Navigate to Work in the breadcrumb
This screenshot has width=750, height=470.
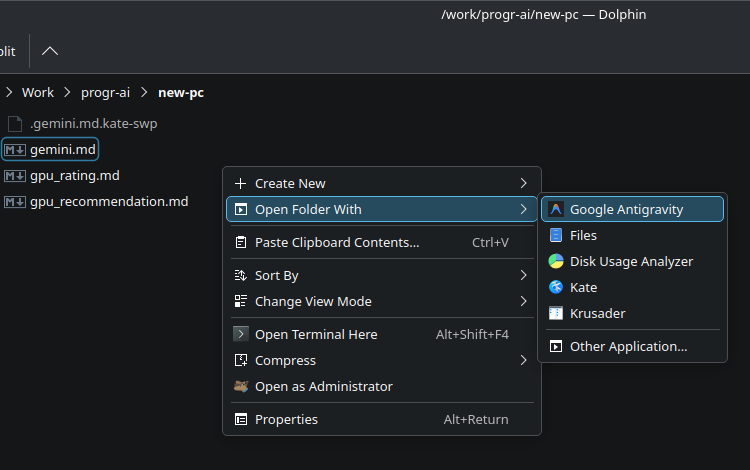pyautogui.click(x=38, y=93)
